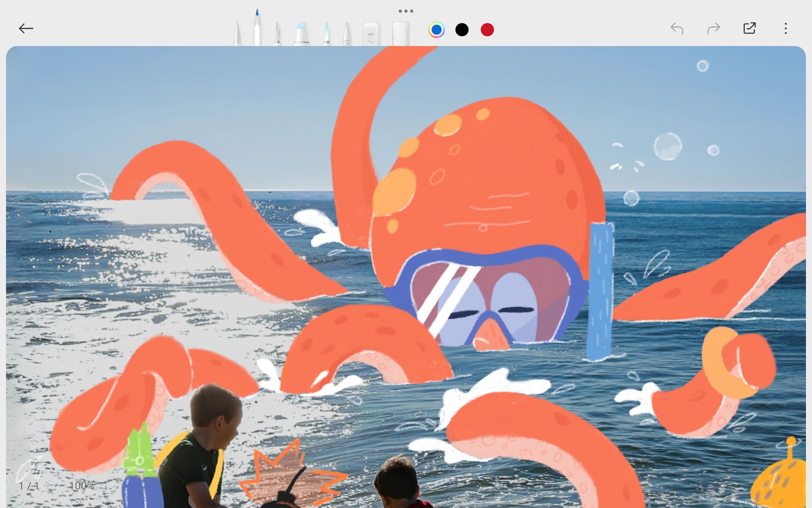Screen dimensions: 812x508
Task: Select the light blue highlighter marker
Action: pyautogui.click(x=301, y=34)
